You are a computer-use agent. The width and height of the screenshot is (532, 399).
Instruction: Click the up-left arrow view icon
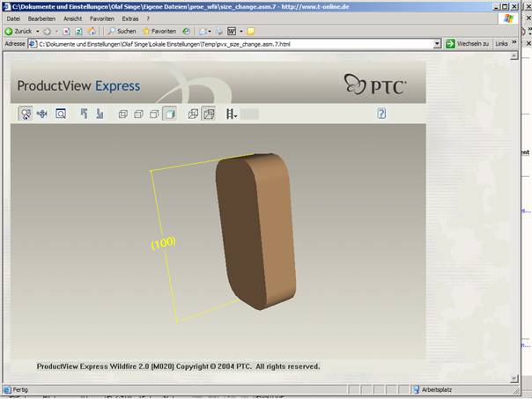point(84,114)
